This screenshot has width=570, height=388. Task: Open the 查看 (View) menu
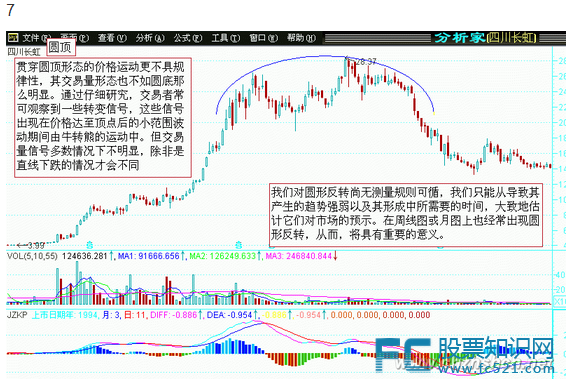tap(112, 38)
